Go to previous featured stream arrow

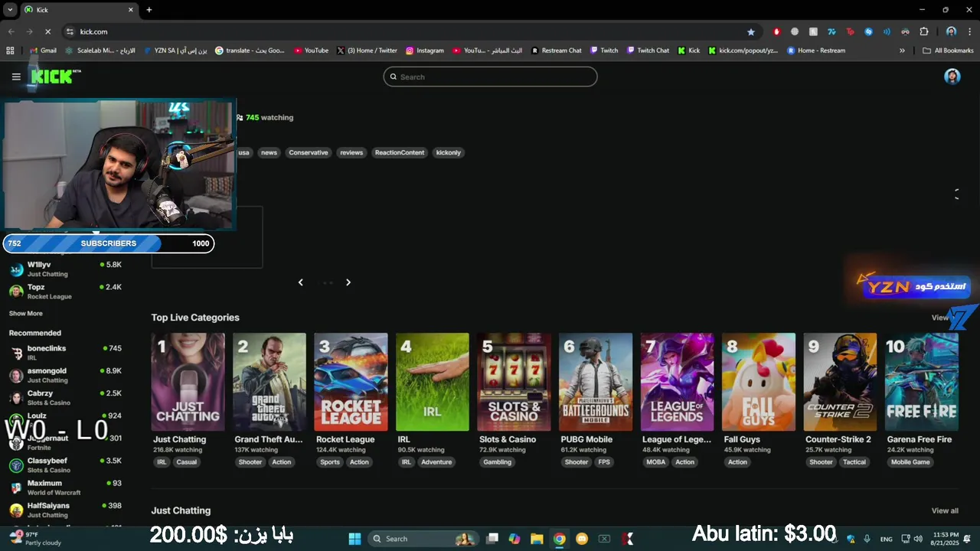(300, 282)
